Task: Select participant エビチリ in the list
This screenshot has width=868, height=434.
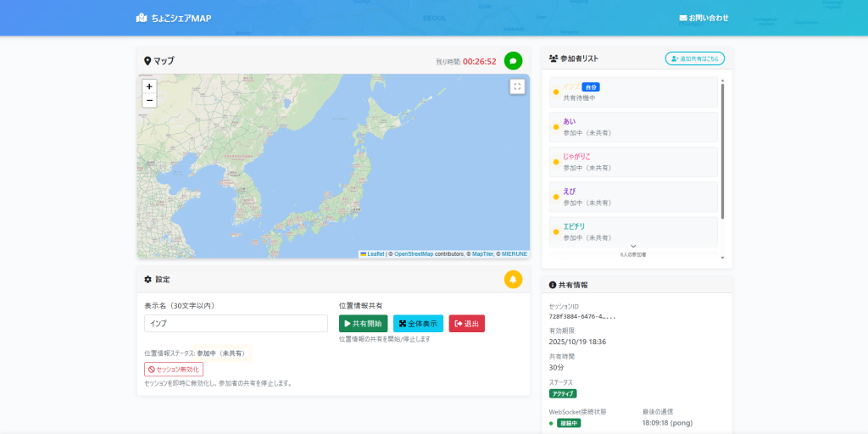Action: [x=633, y=231]
